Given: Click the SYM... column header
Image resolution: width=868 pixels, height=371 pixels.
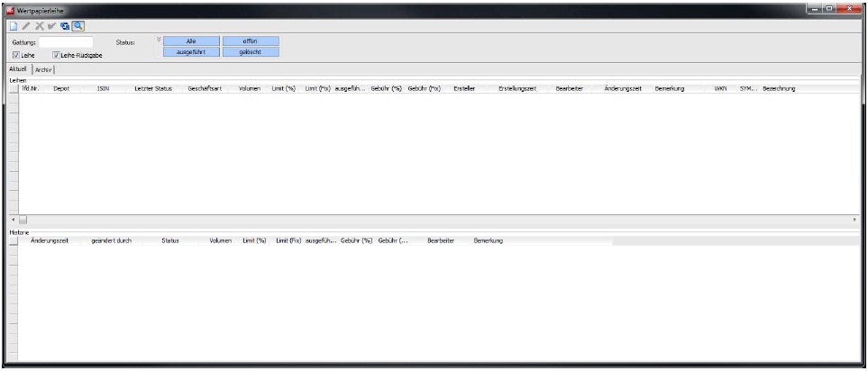Looking at the screenshot, I should click(x=748, y=88).
